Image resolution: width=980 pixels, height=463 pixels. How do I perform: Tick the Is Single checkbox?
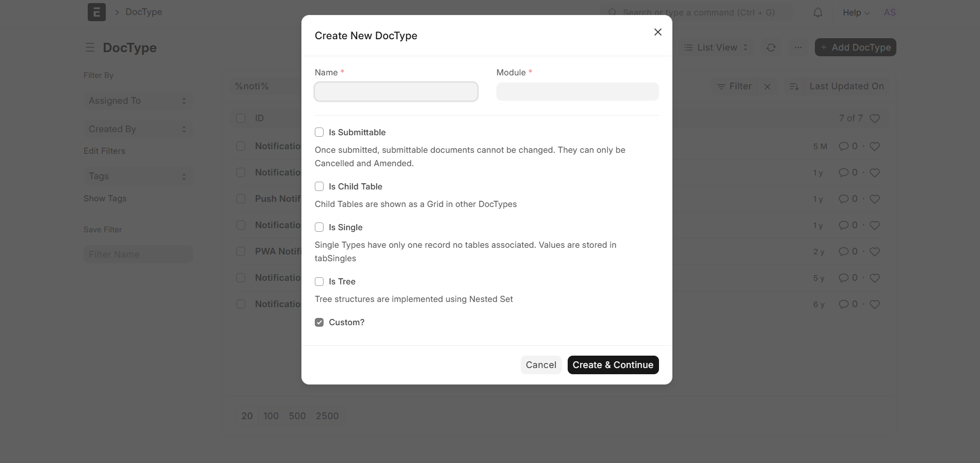pyautogui.click(x=319, y=227)
